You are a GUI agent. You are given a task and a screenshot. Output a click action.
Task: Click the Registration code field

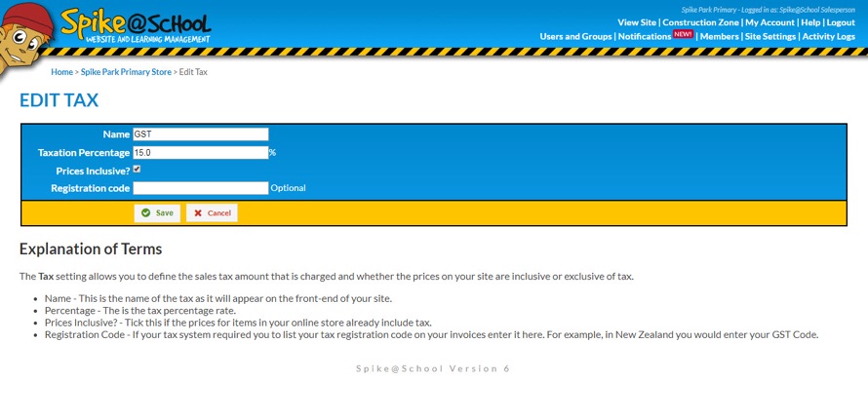[200, 188]
